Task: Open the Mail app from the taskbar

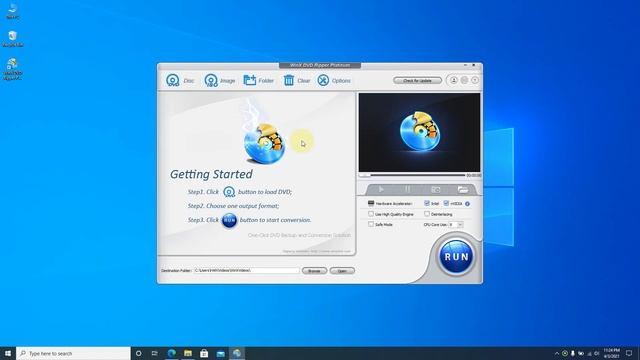Action: (220, 353)
